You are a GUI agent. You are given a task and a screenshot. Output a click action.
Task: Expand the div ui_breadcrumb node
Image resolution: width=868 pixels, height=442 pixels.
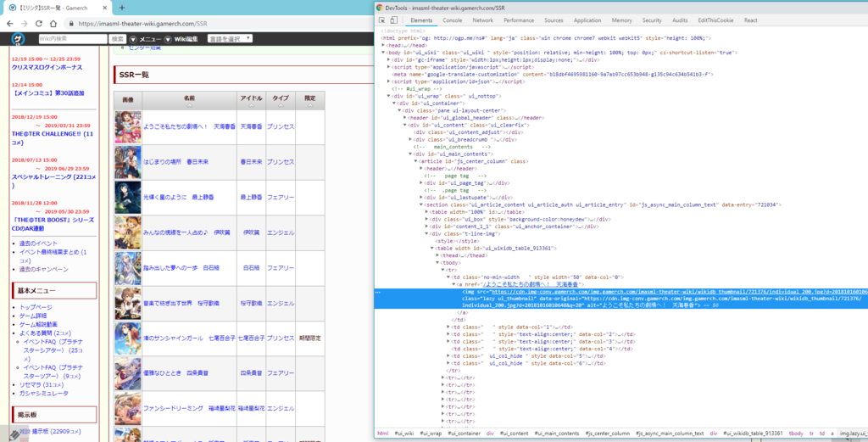(x=411, y=140)
